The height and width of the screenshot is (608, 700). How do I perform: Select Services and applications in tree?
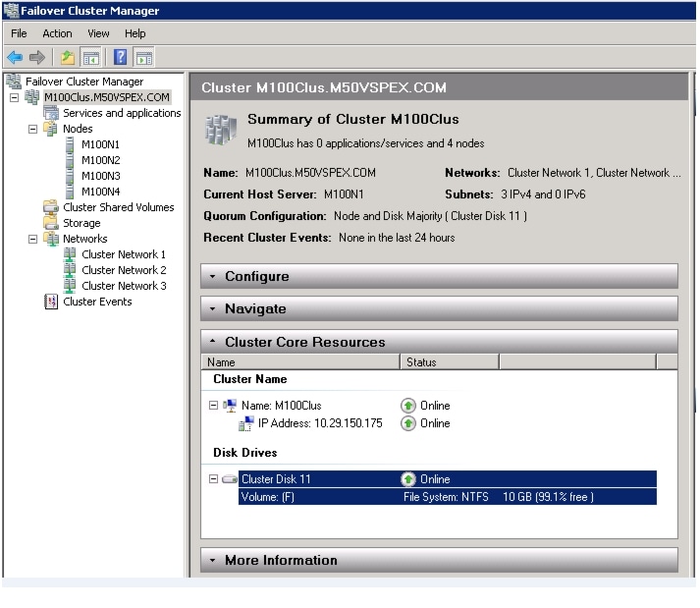tap(122, 113)
